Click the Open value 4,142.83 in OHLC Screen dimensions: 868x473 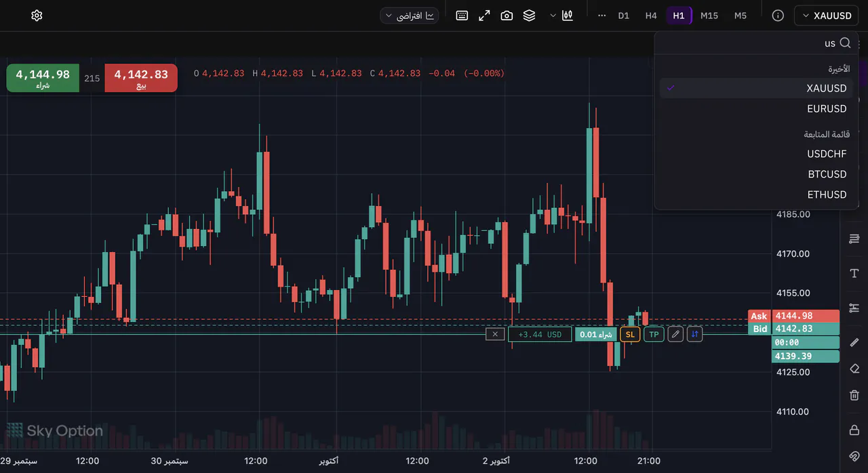click(x=223, y=73)
